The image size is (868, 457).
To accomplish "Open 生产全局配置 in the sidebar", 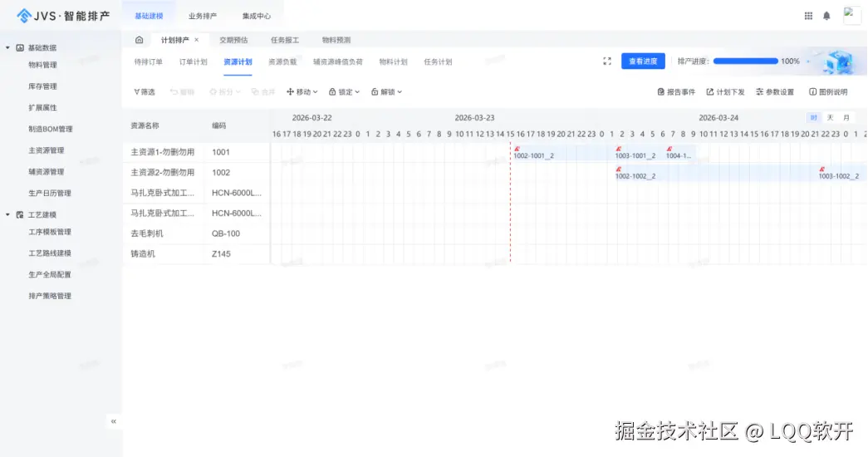I will tap(50, 275).
